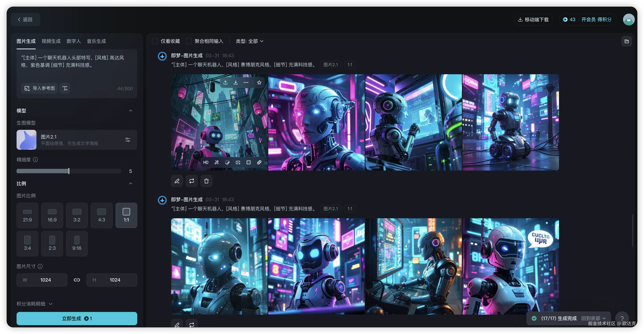Click the 精细度 slider handle
The width and height of the screenshot is (644, 334).
point(69,171)
